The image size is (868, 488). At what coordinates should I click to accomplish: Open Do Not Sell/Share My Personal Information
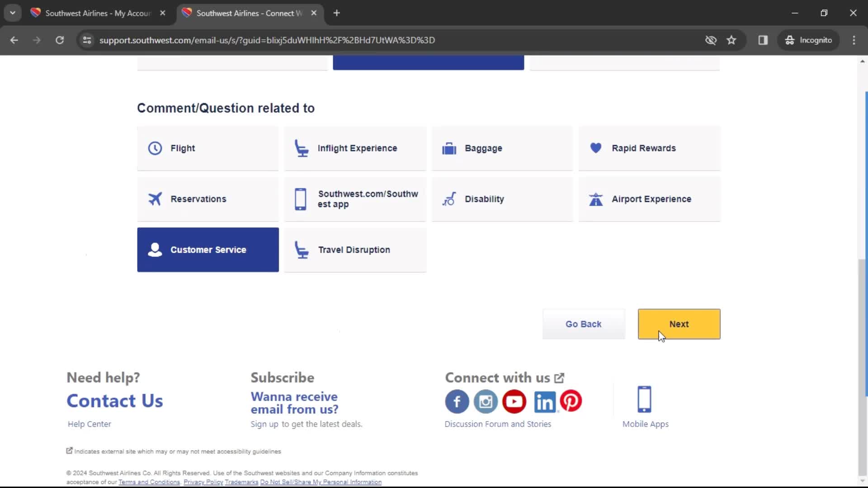point(321,482)
